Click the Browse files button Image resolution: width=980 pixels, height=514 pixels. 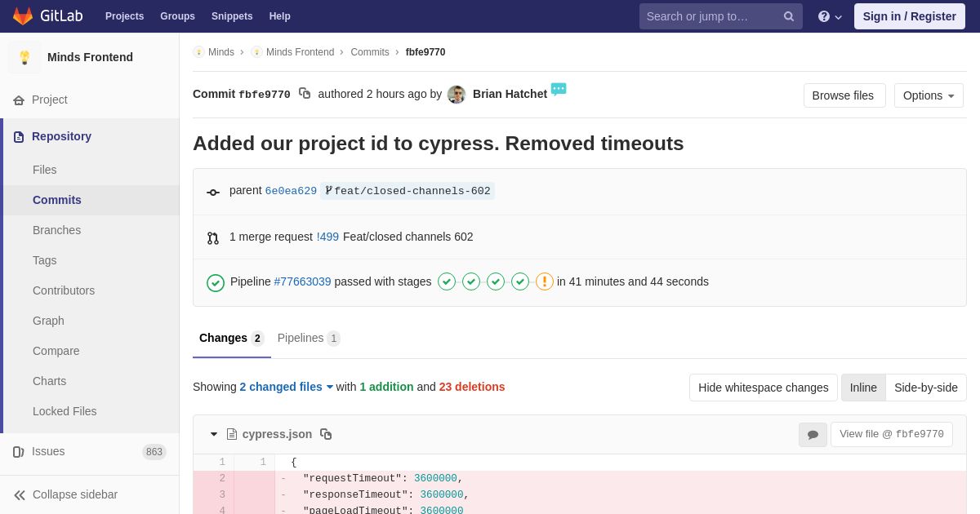pyautogui.click(x=843, y=95)
